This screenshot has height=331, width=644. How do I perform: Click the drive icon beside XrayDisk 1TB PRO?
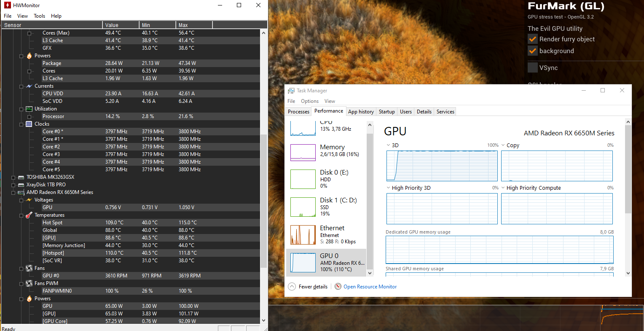[21, 185]
